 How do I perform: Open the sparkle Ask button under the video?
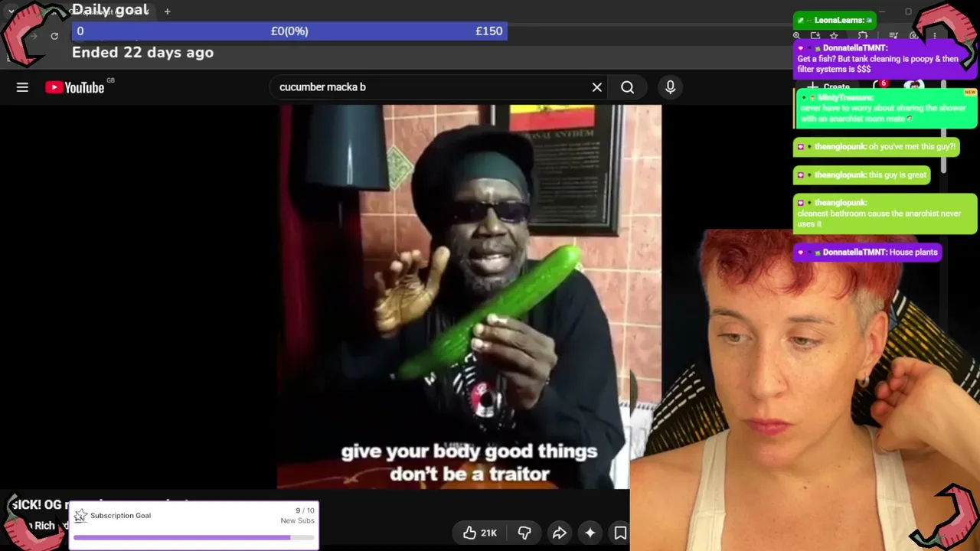point(590,533)
